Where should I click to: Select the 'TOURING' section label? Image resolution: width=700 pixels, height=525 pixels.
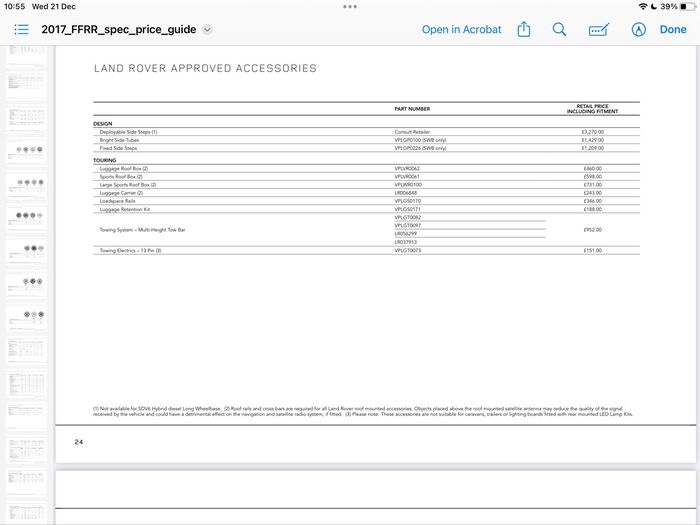click(x=104, y=160)
